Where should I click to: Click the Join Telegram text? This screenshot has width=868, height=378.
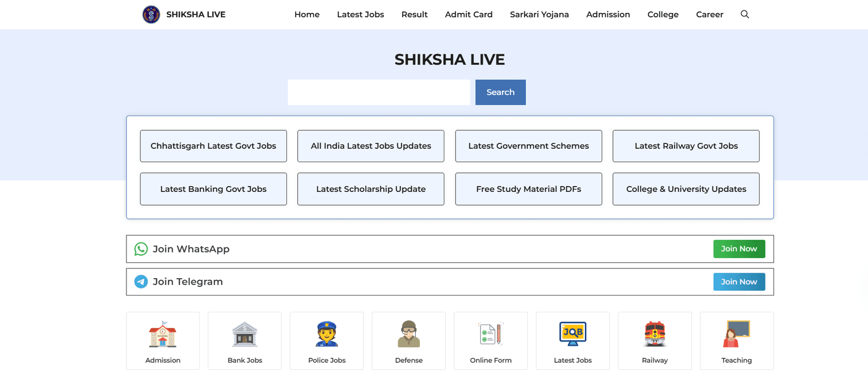pos(188,282)
